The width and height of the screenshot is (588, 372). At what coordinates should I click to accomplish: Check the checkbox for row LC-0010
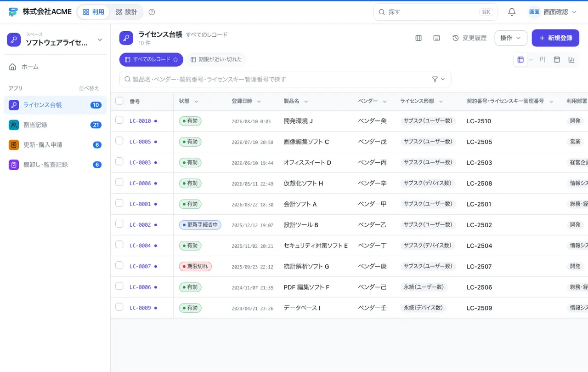[119, 120]
